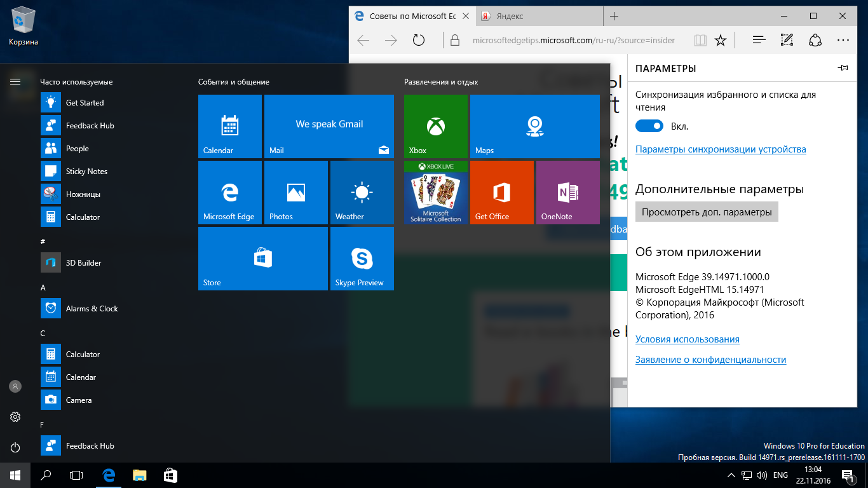Screen dimensions: 868x488
Task: Click the События и общение group header
Action: tap(234, 82)
